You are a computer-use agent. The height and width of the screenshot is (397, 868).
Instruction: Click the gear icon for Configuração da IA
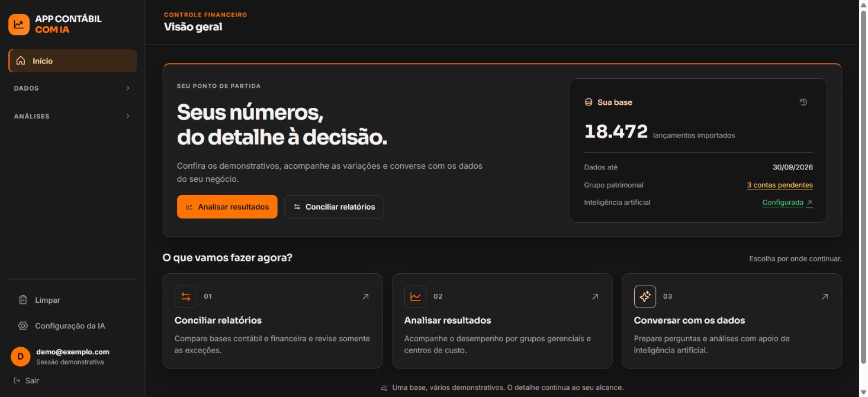[x=23, y=326]
